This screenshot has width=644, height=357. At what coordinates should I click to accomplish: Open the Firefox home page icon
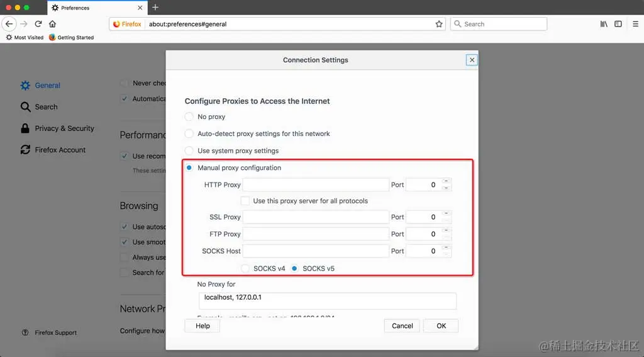52,24
